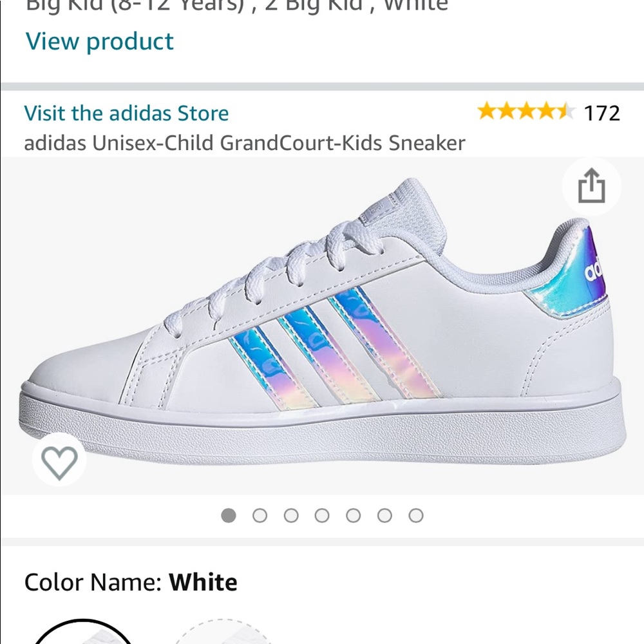Tap the second carousel dot below the image

pyautogui.click(x=260, y=515)
